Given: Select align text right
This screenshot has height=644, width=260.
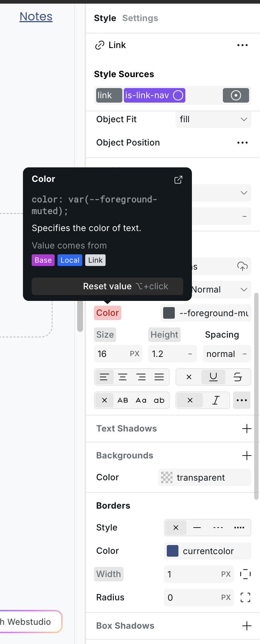Looking at the screenshot, I should 141,377.
